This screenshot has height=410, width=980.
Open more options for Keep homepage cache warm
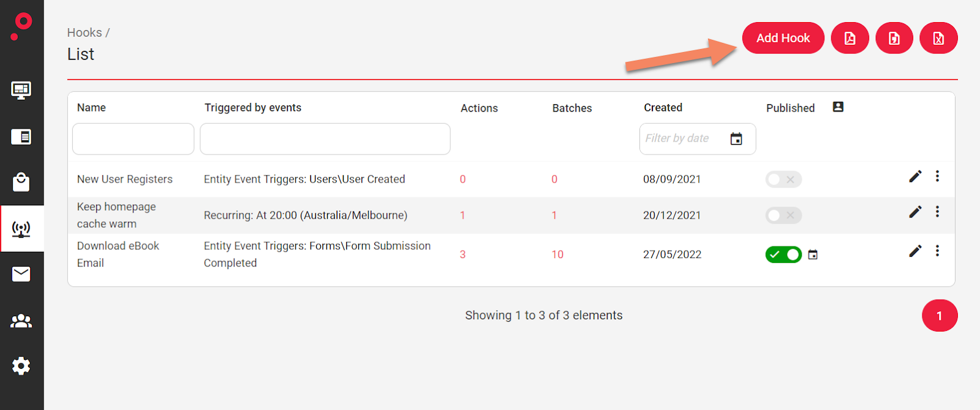point(937,212)
